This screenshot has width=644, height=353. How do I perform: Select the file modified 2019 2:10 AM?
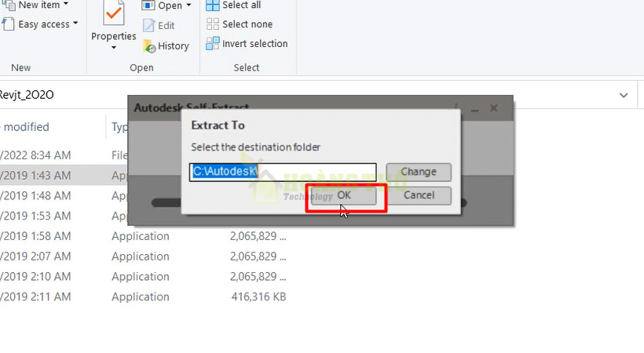(143, 276)
